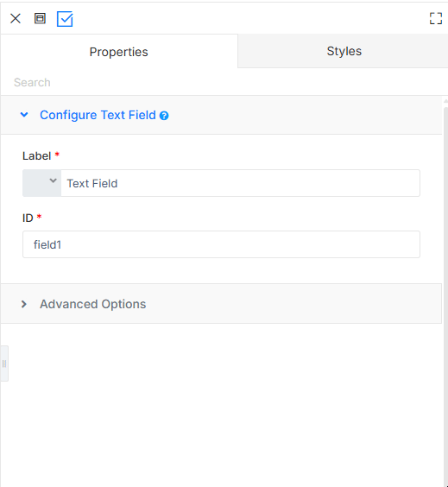448x487 pixels.
Task: Collapse section via Configure Text Field chevron
Action: coord(24,115)
